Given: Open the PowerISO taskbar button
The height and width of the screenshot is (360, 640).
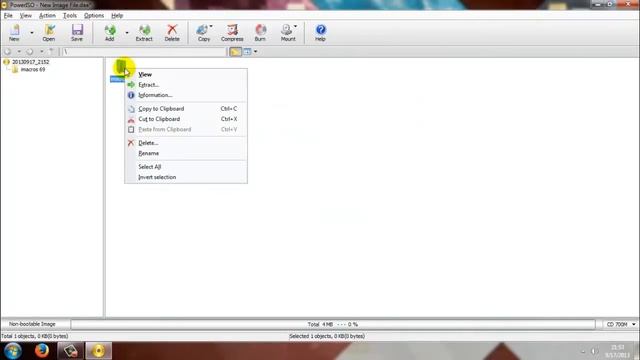Looking at the screenshot, I should click(98, 351).
